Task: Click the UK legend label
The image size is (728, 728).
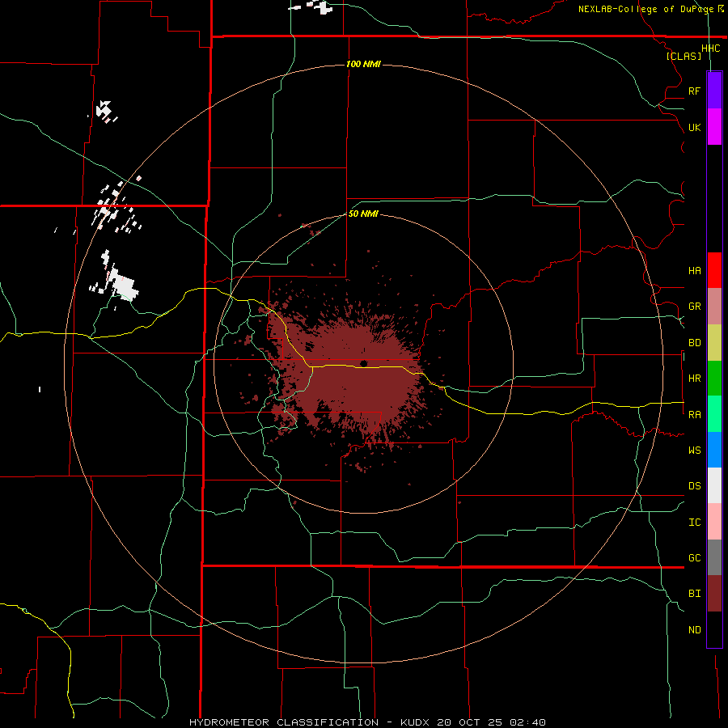Action: pyautogui.click(x=694, y=127)
